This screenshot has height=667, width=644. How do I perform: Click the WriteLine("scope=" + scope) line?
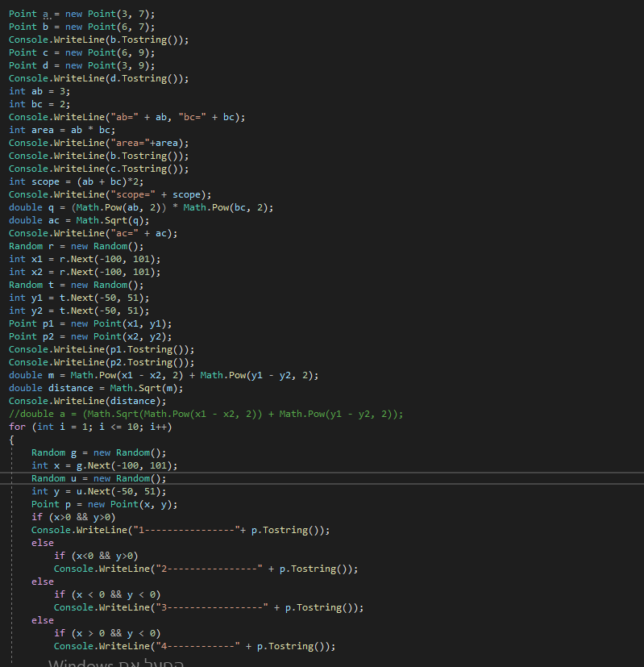tap(110, 195)
